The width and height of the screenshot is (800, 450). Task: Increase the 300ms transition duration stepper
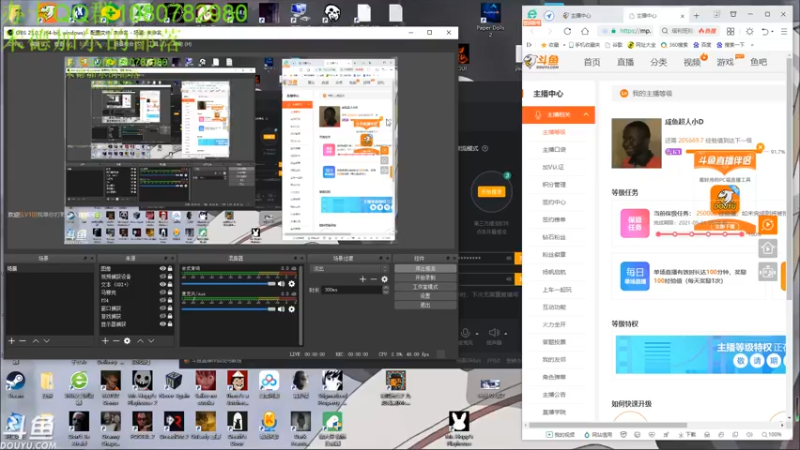pos(386,288)
